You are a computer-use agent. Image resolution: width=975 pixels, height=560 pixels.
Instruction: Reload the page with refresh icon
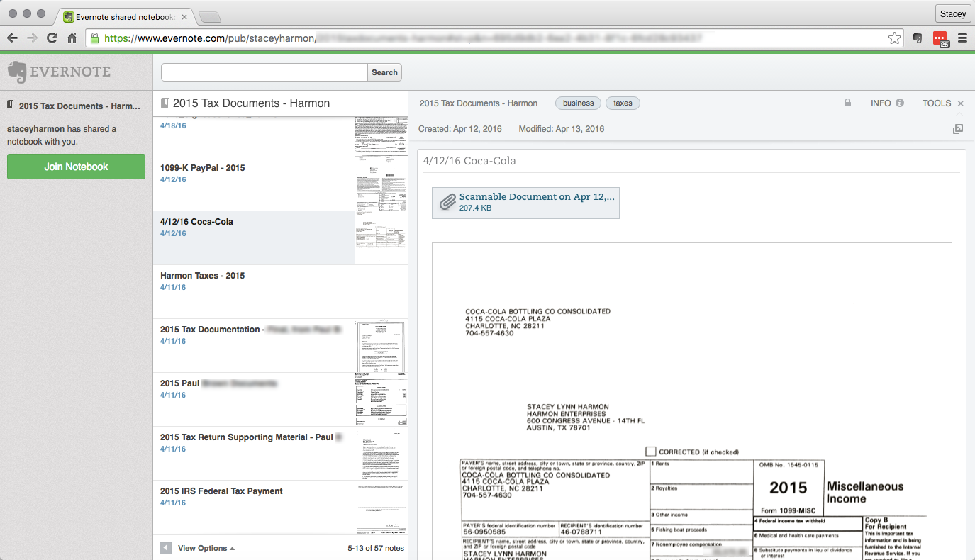(x=52, y=38)
